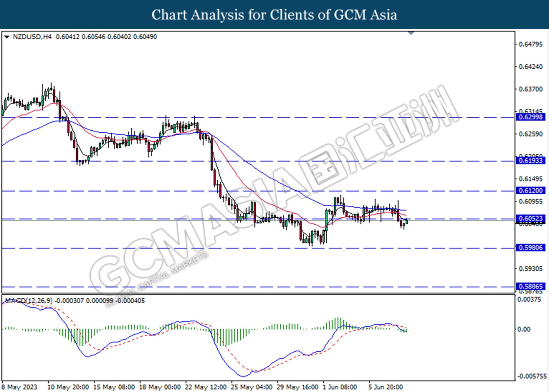
Task: Click the 5 Jun 20:00 time label
Action: pos(386,387)
